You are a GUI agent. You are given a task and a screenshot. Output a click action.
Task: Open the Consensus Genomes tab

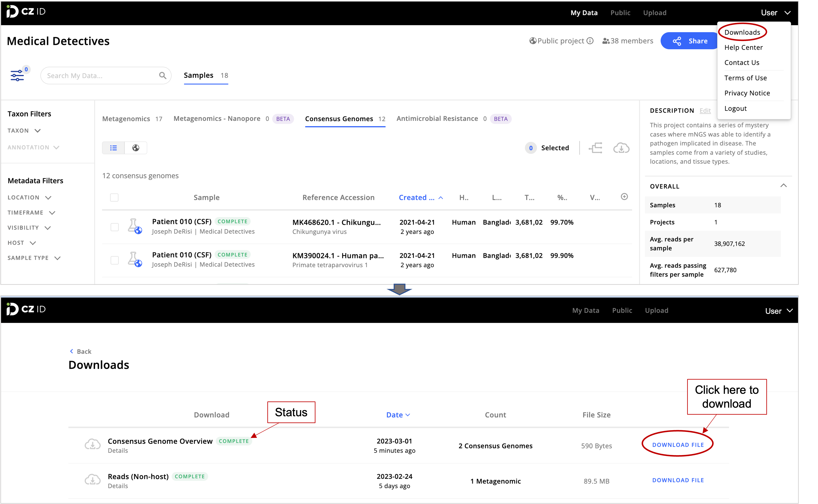click(x=345, y=119)
